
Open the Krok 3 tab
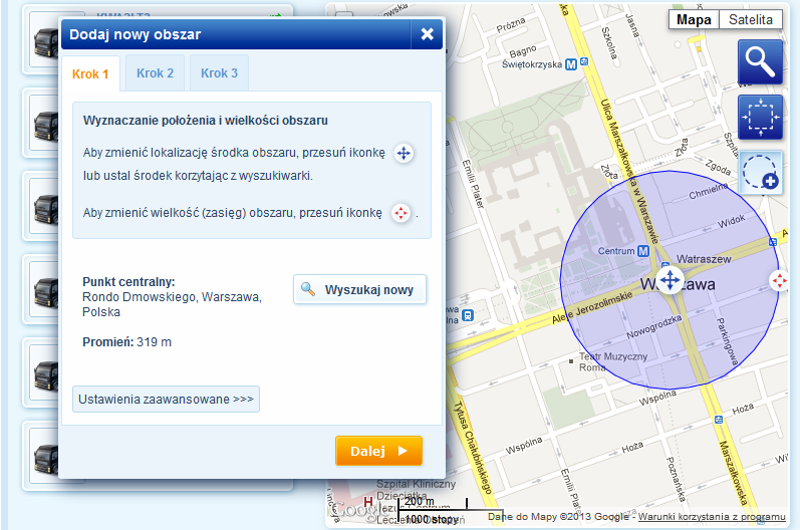pyautogui.click(x=219, y=73)
